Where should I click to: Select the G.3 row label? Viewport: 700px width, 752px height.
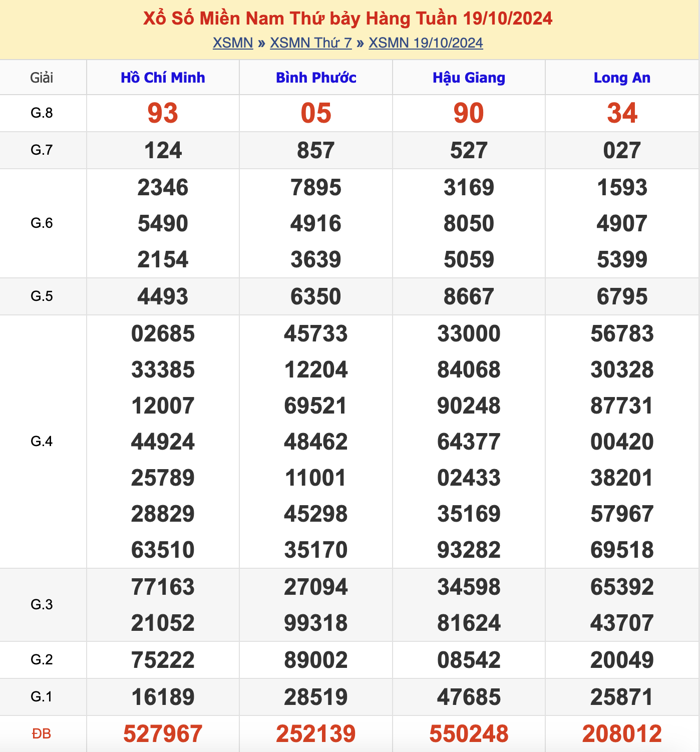pos(42,605)
